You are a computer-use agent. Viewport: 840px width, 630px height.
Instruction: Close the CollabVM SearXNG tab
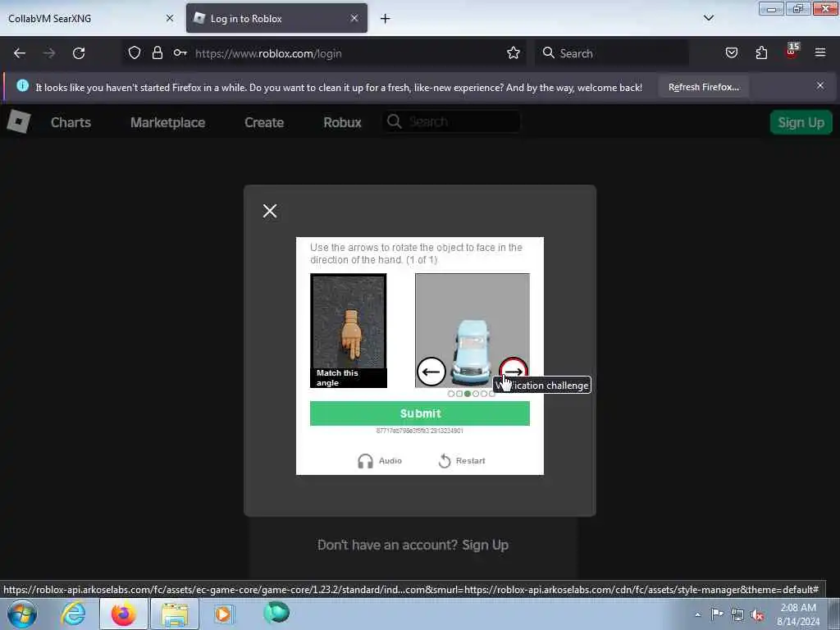170,18
